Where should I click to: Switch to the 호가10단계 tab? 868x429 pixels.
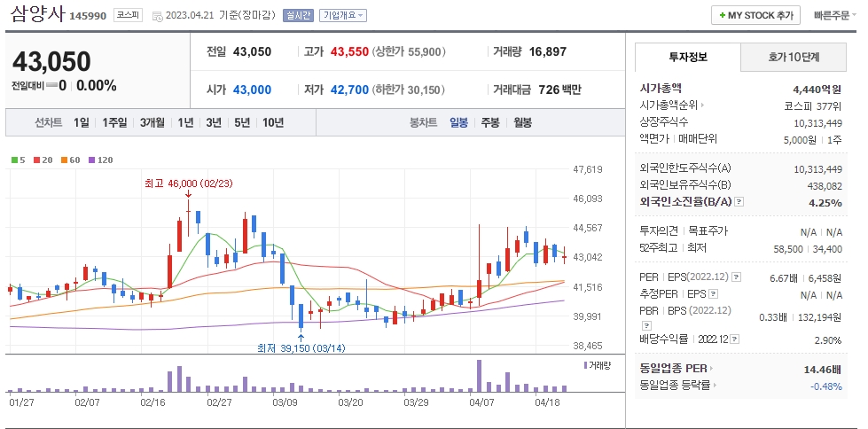click(x=794, y=57)
